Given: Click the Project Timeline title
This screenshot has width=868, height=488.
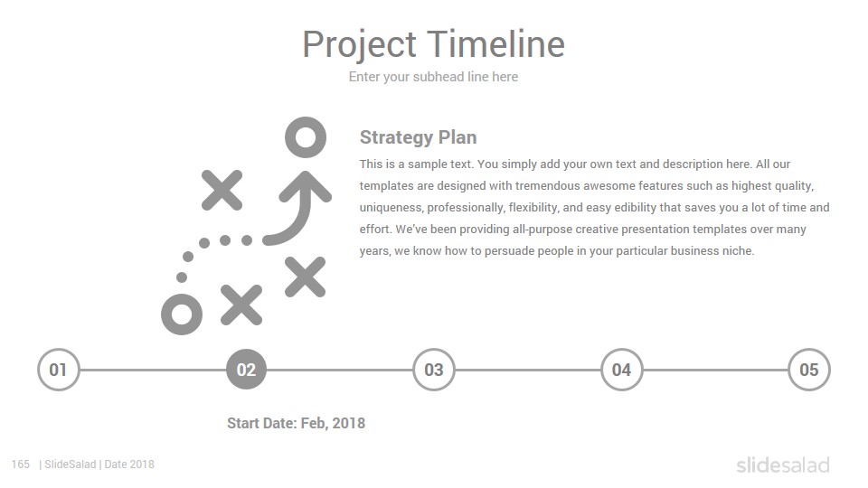Looking at the screenshot, I should point(433,44).
